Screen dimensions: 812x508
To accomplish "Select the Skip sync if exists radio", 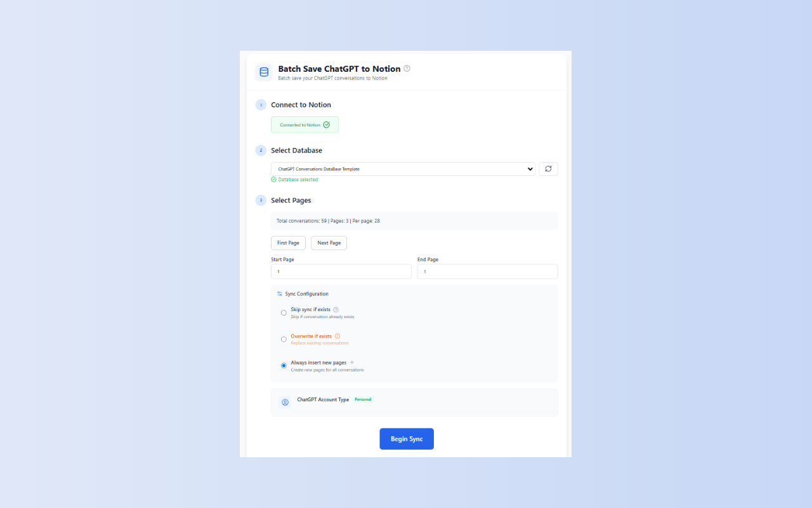I will pyautogui.click(x=284, y=312).
